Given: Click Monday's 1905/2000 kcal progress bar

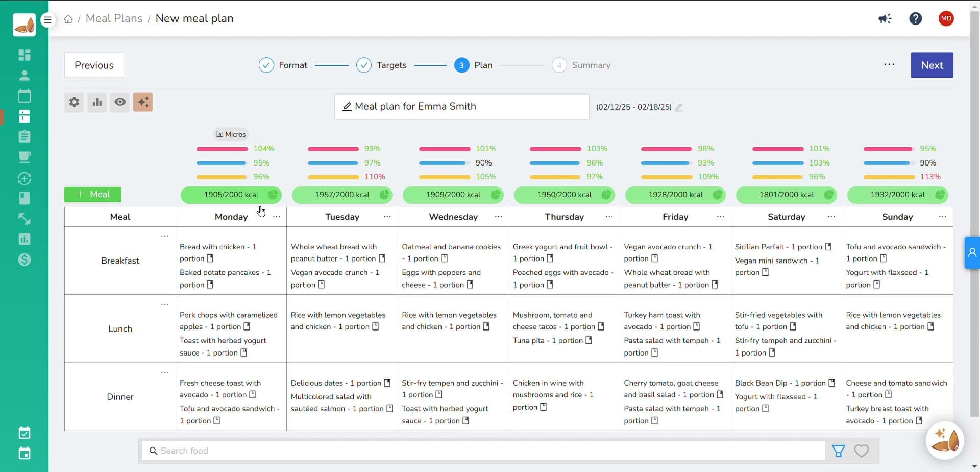Looking at the screenshot, I should pyautogui.click(x=231, y=195).
